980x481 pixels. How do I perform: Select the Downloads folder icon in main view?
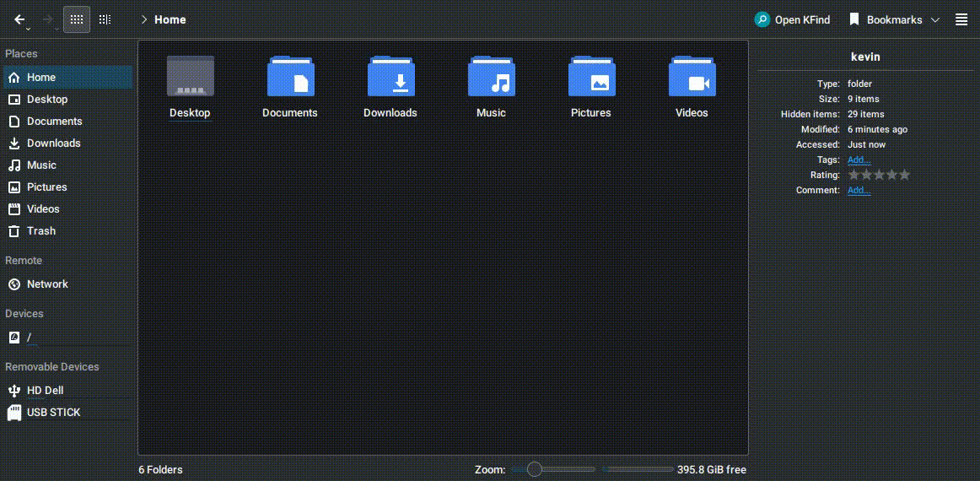390,76
